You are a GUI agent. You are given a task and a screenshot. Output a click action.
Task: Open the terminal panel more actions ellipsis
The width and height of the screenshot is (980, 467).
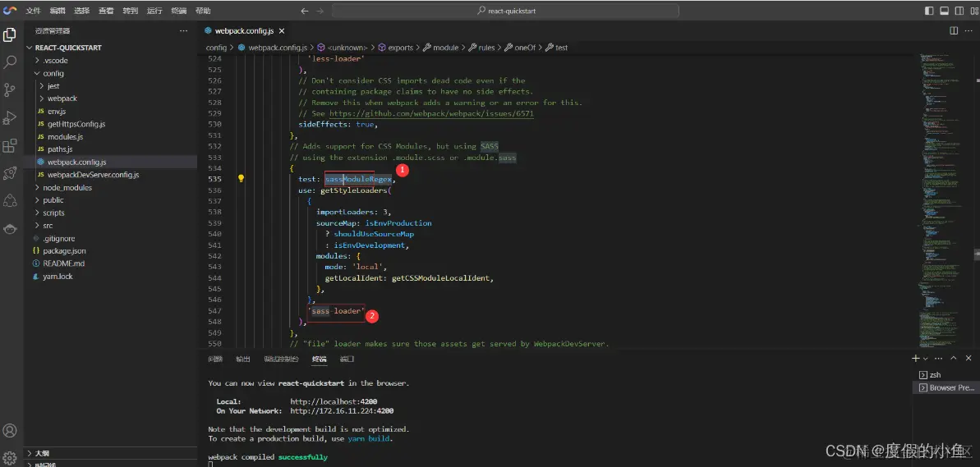pyautogui.click(x=940, y=359)
